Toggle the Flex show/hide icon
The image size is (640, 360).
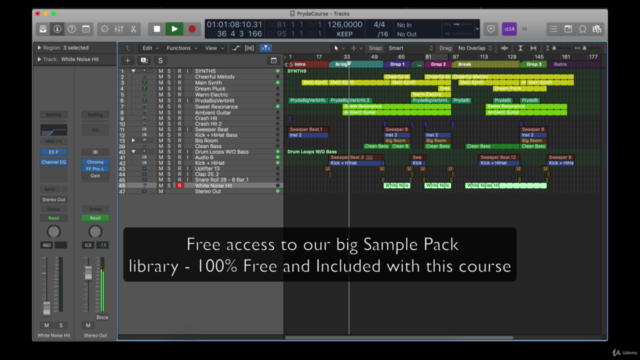pyautogui.click(x=249, y=48)
